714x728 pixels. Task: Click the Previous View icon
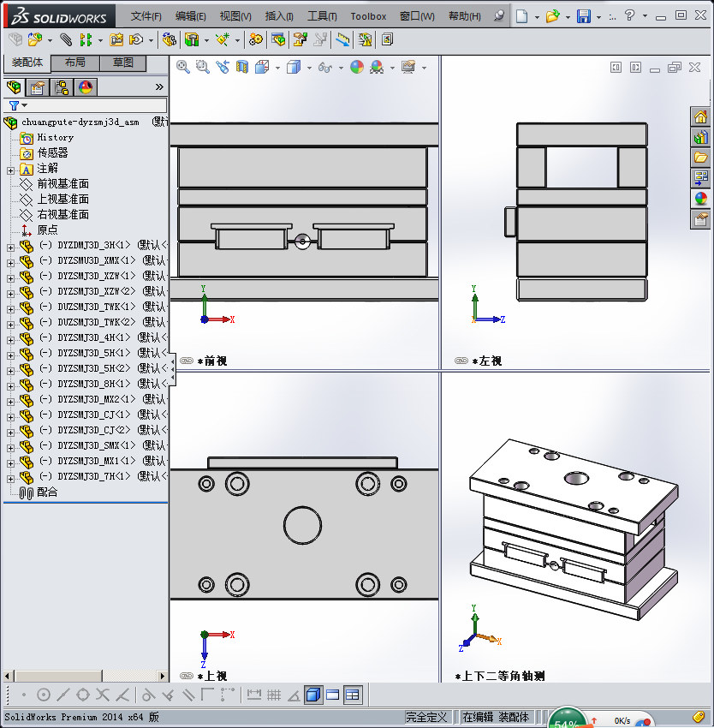pyautogui.click(x=223, y=68)
